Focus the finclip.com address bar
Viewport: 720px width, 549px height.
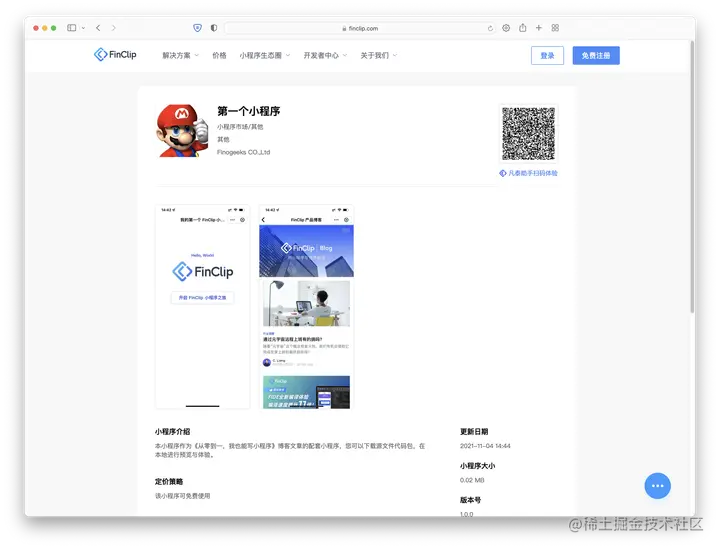click(360, 28)
